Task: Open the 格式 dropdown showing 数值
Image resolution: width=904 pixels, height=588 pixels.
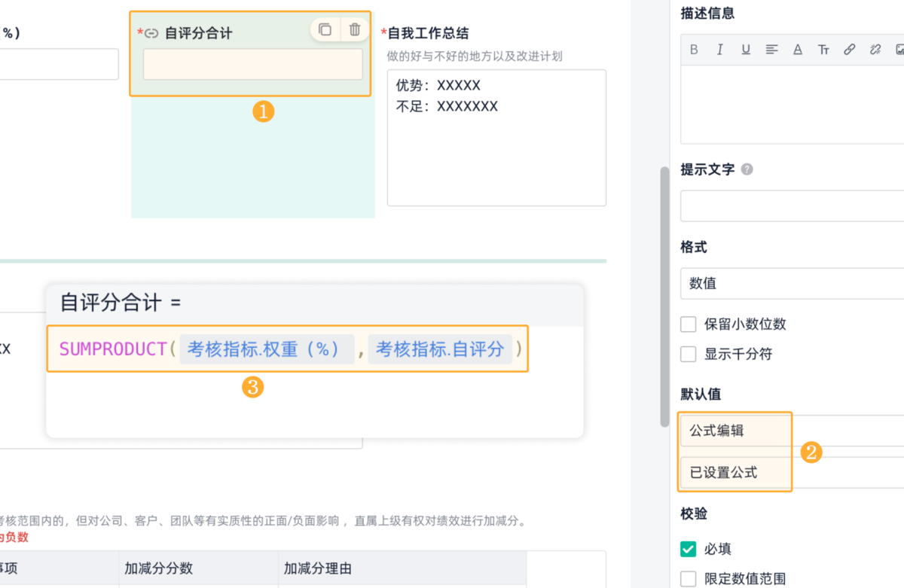Action: click(791, 284)
